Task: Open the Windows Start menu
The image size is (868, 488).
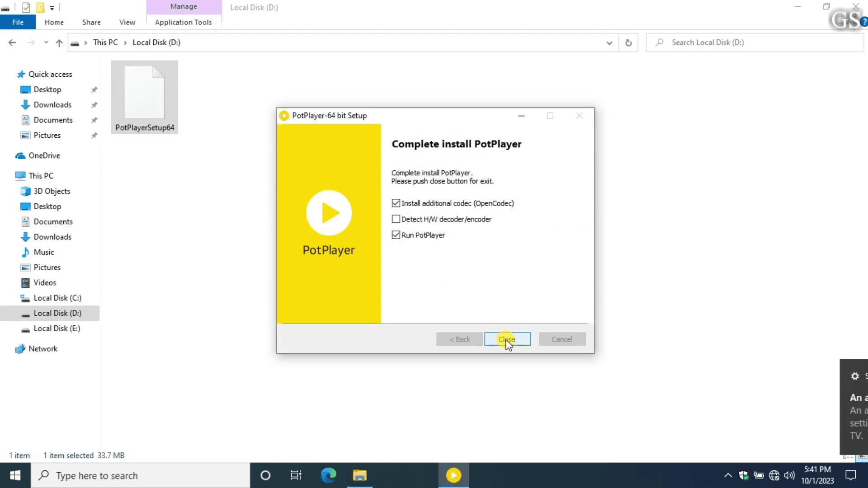Action: click(x=15, y=475)
